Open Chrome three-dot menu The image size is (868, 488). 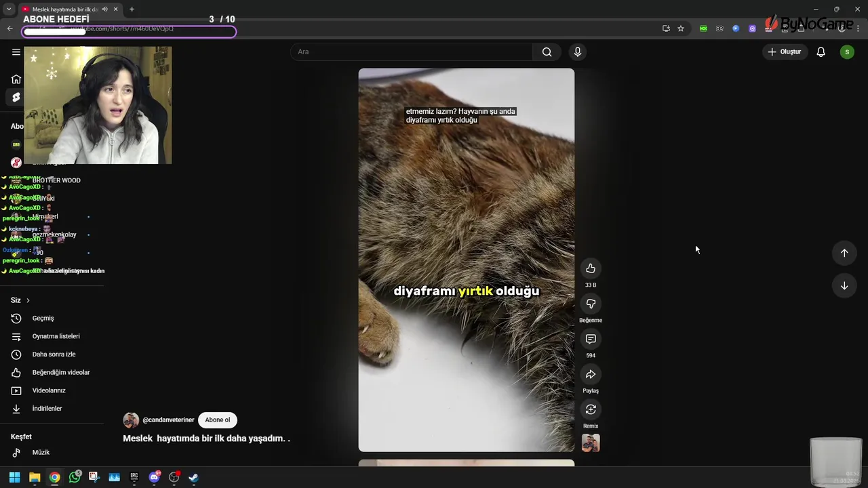pyautogui.click(x=859, y=28)
